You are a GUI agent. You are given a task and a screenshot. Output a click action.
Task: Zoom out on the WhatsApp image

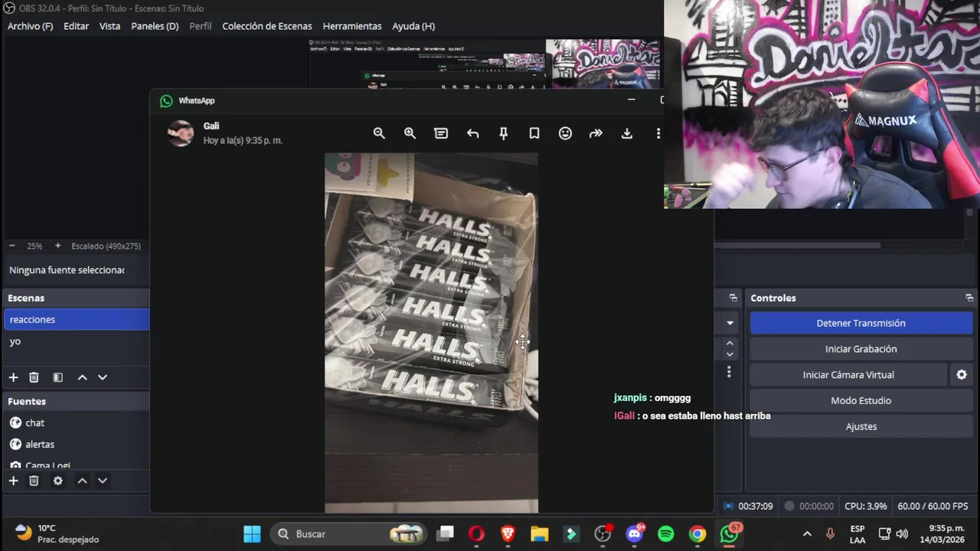coord(379,133)
